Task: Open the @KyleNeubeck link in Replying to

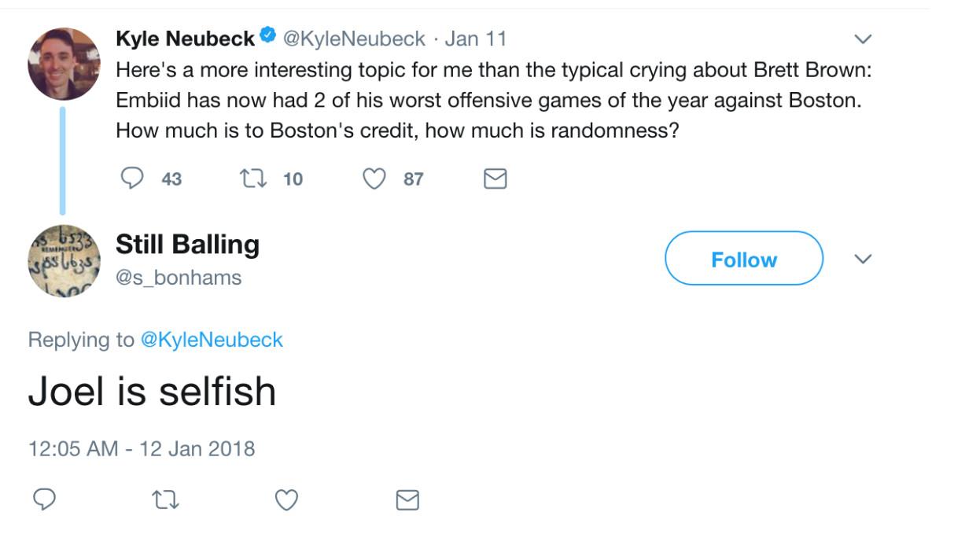Action: point(211,340)
